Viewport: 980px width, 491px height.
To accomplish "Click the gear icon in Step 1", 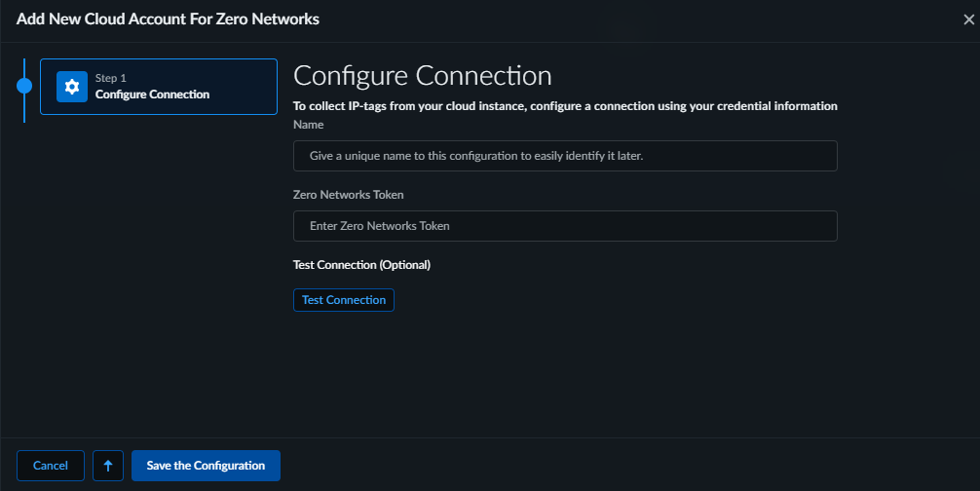I will [x=71, y=87].
